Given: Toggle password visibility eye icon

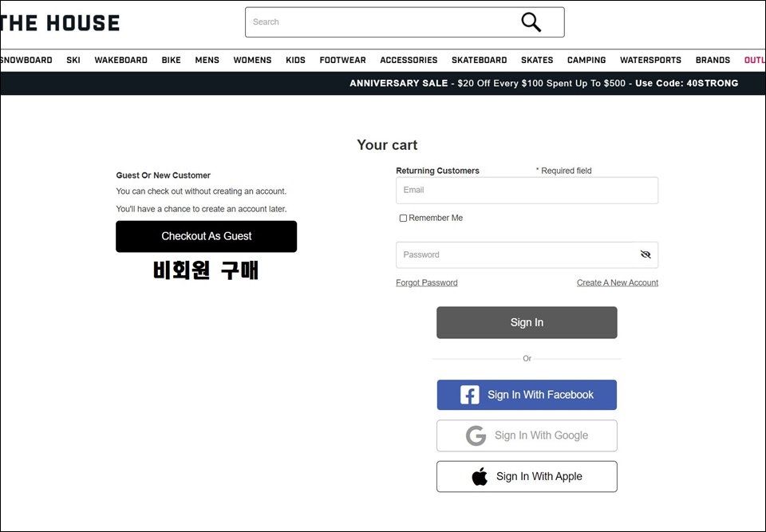Looking at the screenshot, I should (x=646, y=254).
